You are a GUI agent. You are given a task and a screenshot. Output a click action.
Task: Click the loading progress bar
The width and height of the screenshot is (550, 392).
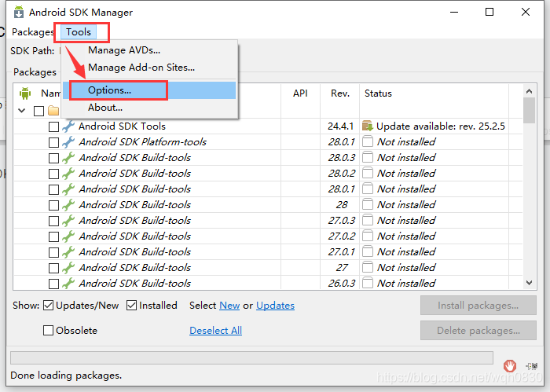tap(251, 358)
